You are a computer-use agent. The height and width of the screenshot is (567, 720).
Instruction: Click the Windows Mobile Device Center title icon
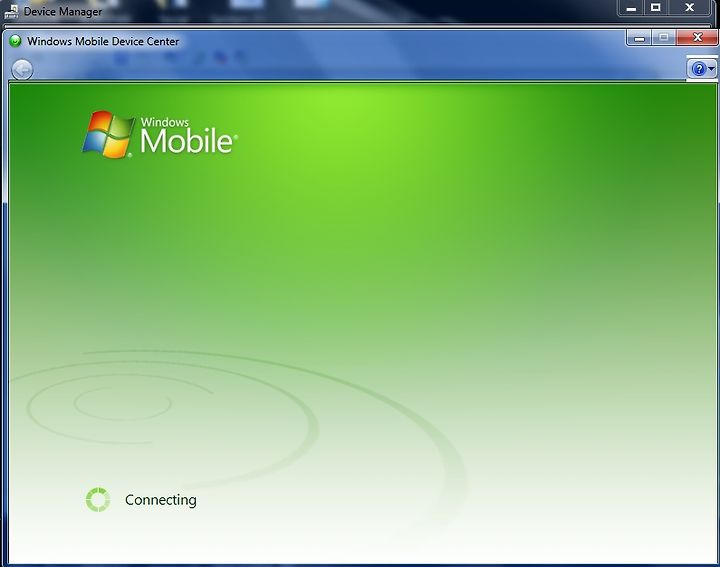click(15, 41)
